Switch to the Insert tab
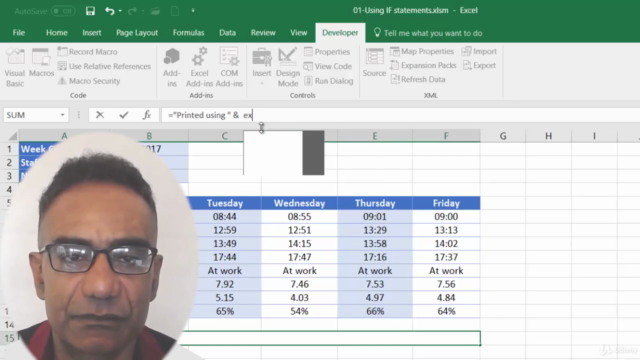The image size is (640, 360). [x=92, y=33]
